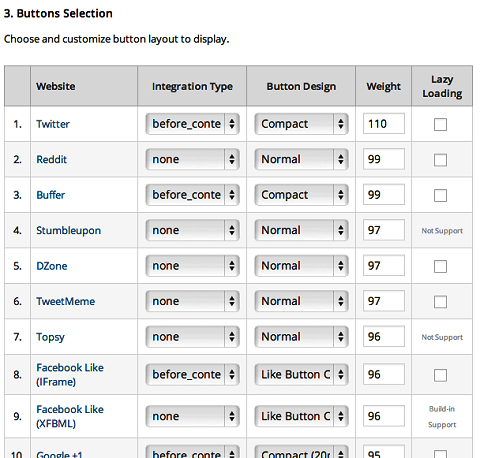Viewport: 480px width, 458px height.
Task: Open DZone integration type dropdown
Action: coord(192,266)
